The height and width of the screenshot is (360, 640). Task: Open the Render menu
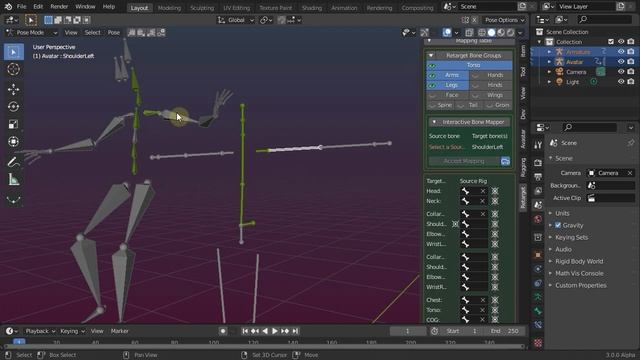click(x=59, y=7)
